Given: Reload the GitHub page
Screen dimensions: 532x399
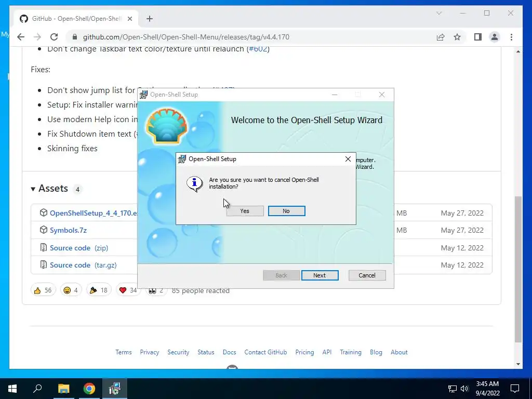Looking at the screenshot, I should [x=54, y=37].
